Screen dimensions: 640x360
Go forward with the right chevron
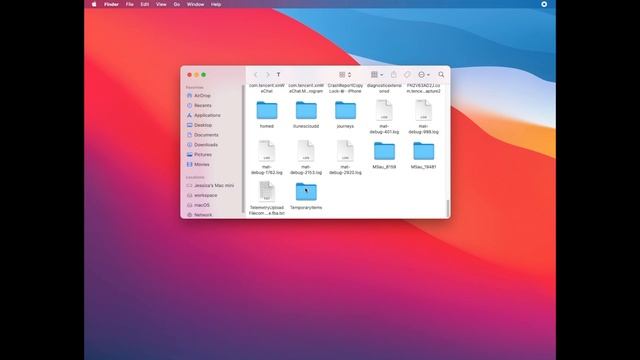268,75
